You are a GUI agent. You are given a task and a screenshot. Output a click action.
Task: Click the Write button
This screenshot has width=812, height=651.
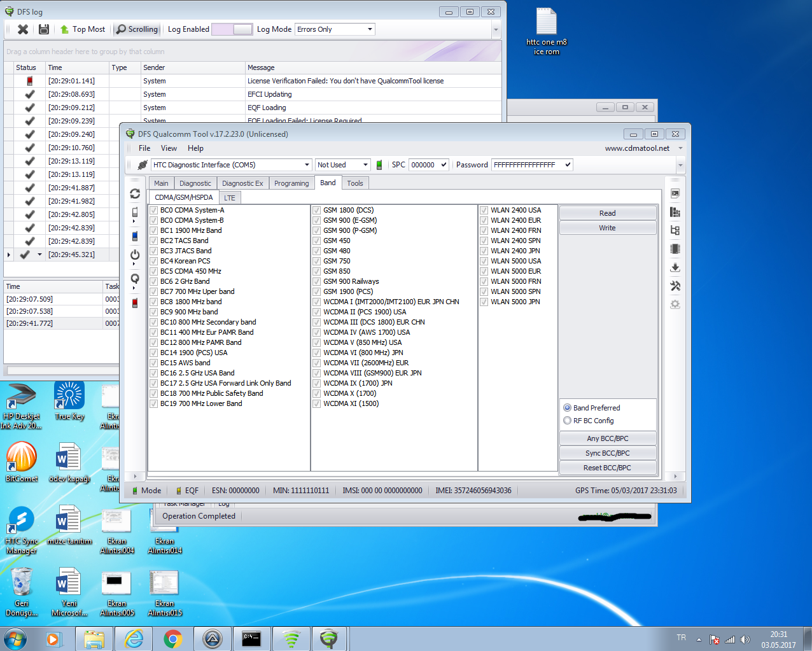[x=608, y=228]
